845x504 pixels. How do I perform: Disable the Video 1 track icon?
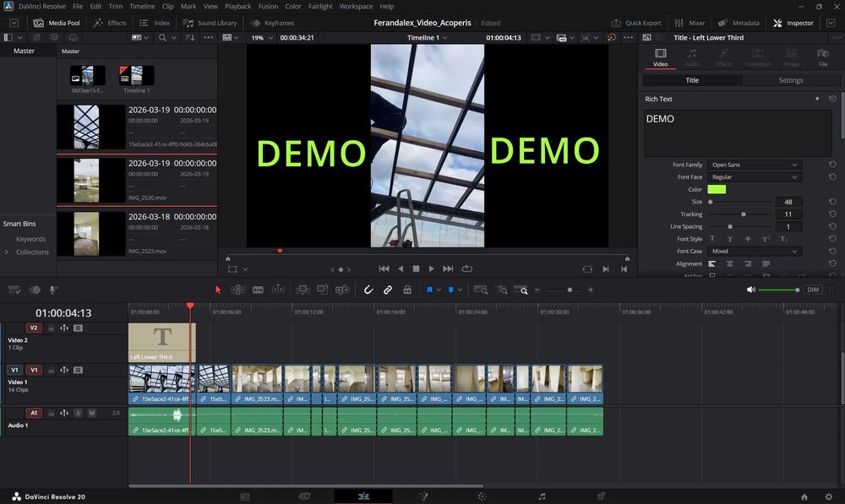click(78, 370)
